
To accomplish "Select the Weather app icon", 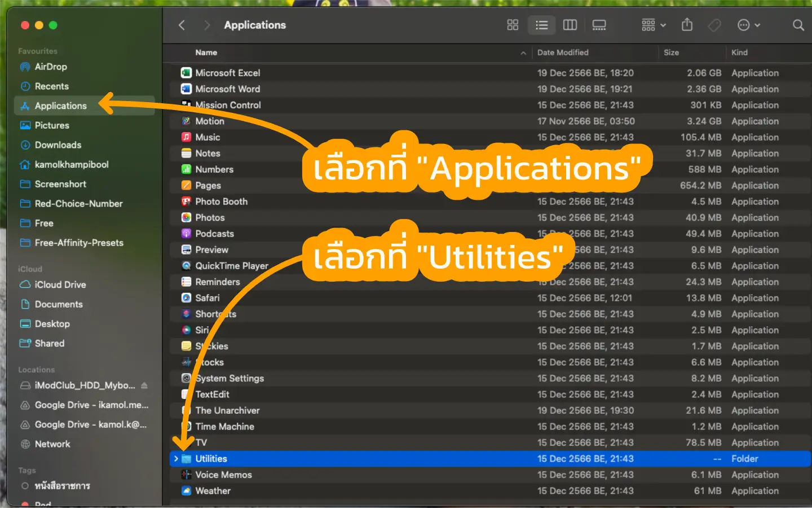I will point(186,491).
